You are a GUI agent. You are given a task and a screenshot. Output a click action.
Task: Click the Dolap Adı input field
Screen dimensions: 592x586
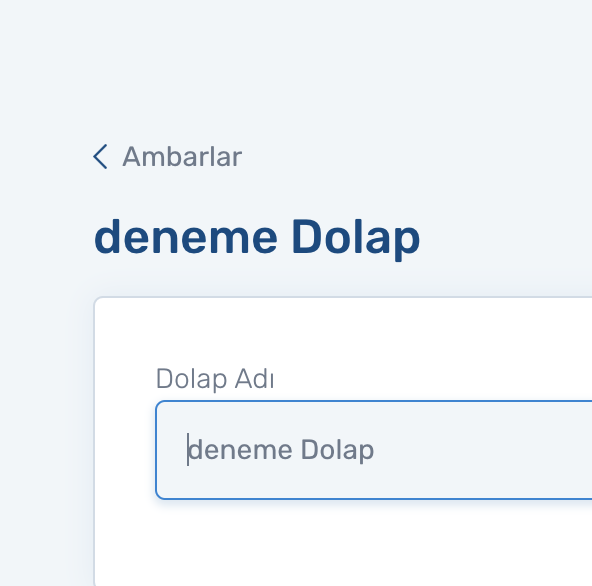[374, 450]
